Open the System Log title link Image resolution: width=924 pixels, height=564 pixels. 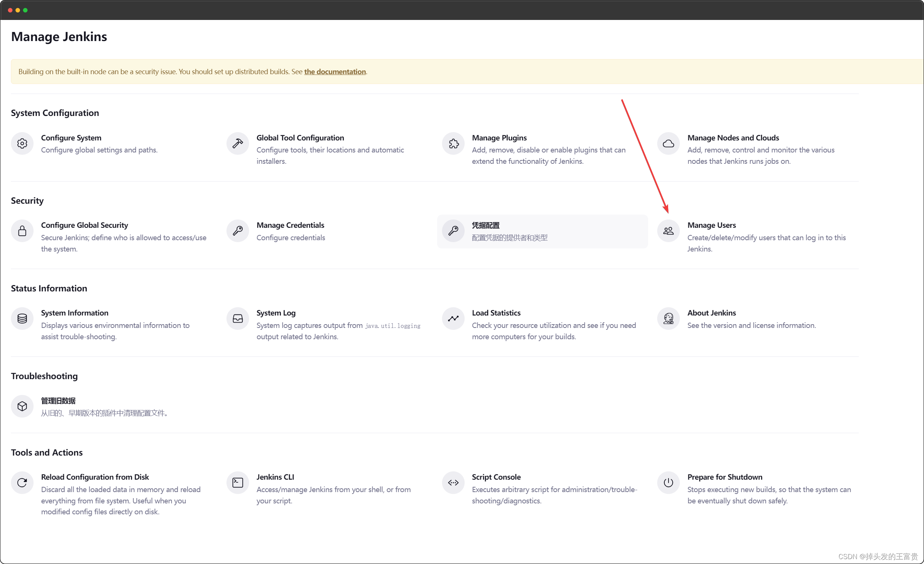point(276,313)
